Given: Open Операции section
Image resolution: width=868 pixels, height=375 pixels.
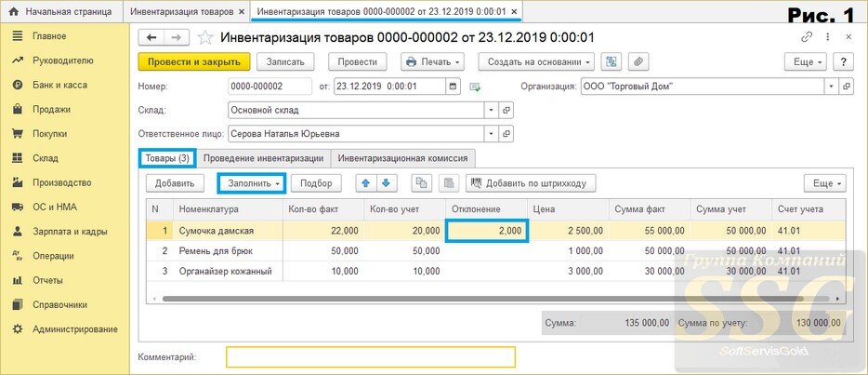Looking at the screenshot, I should (x=53, y=256).
